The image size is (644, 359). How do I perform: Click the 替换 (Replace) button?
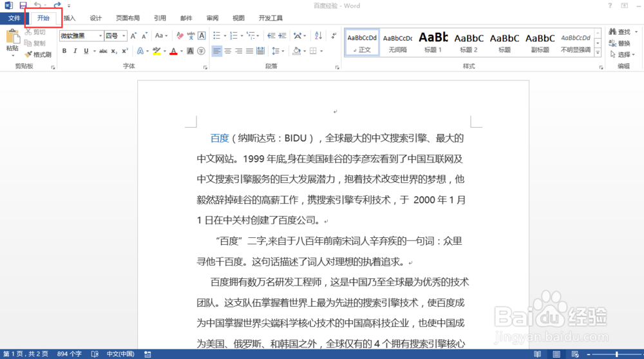pos(620,43)
